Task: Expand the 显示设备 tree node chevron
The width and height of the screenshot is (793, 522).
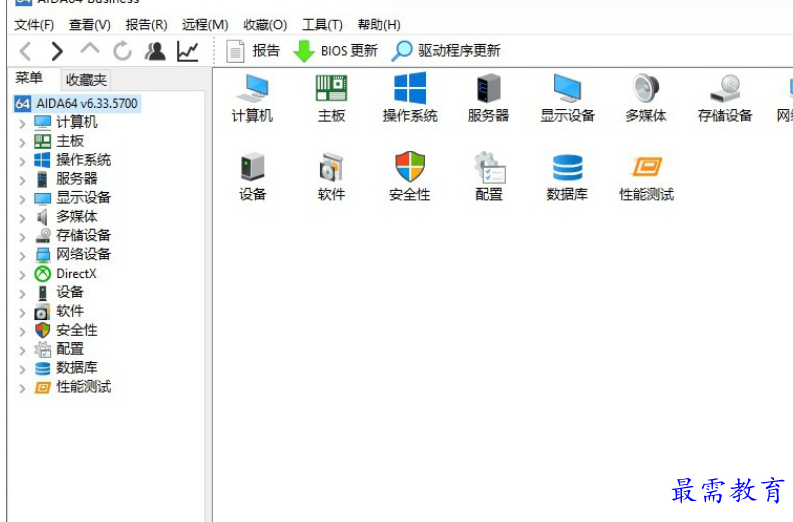Action: point(22,199)
